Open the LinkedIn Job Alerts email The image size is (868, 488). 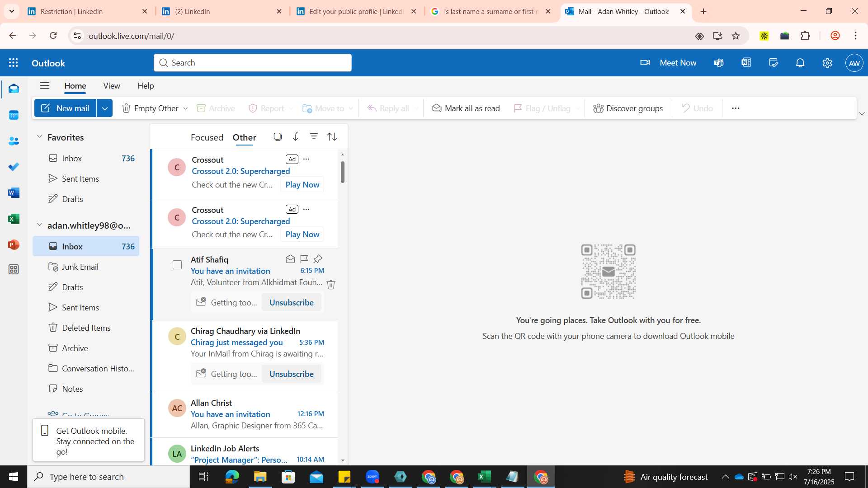pyautogui.click(x=245, y=452)
